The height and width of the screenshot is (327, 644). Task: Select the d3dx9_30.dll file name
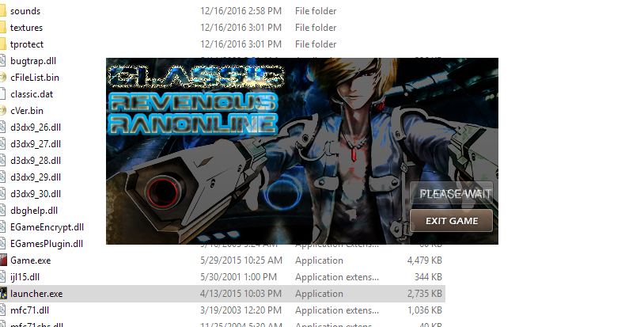(36, 193)
